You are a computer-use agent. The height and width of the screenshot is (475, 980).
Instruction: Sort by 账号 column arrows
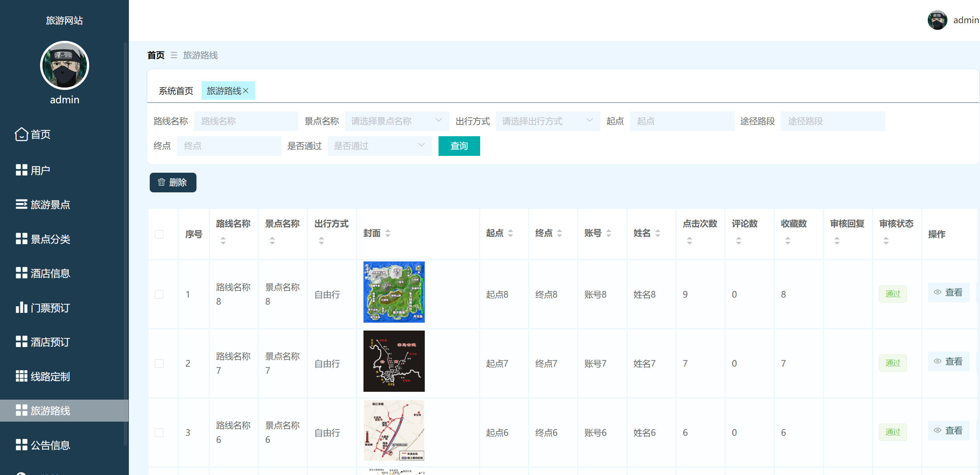(609, 233)
